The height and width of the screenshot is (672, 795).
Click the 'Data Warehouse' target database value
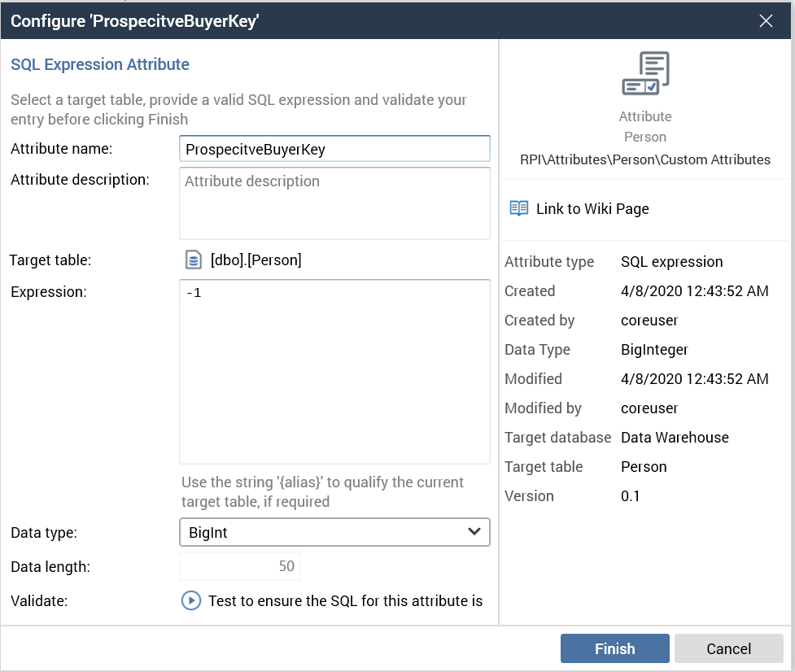coord(675,438)
